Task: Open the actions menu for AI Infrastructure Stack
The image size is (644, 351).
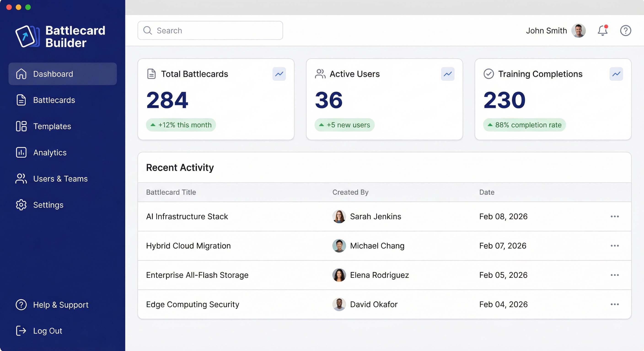Action: (615, 217)
